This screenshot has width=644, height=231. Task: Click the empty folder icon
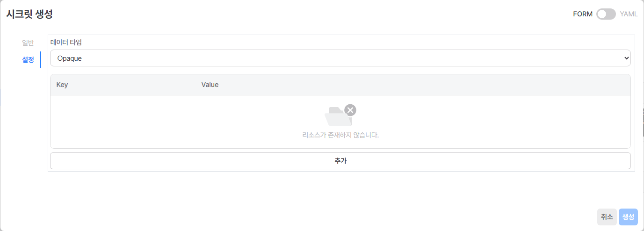(338, 116)
